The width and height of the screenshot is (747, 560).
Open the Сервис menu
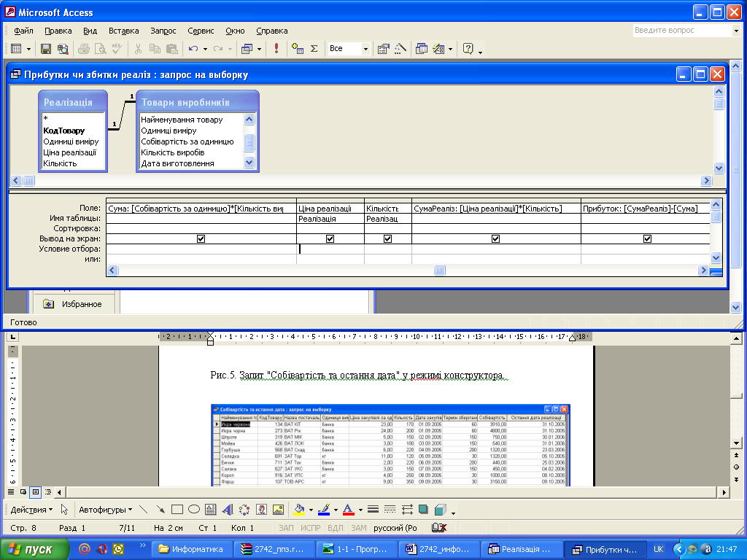pyautogui.click(x=201, y=31)
